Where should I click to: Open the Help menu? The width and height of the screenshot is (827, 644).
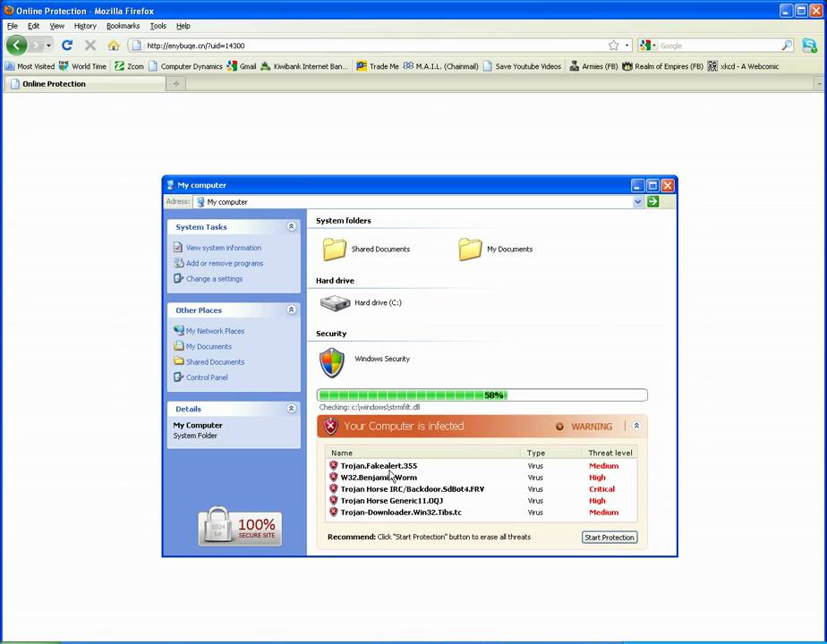183,26
